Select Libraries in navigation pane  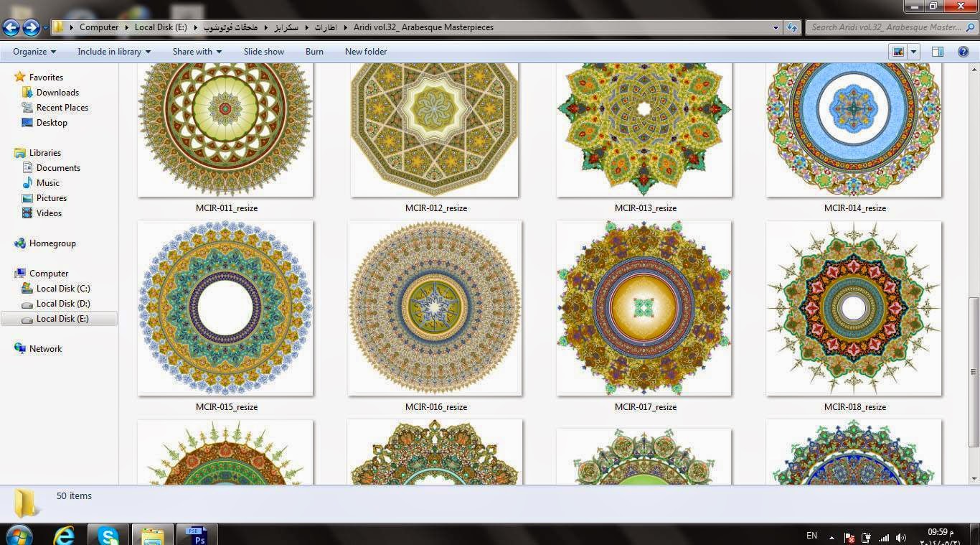point(45,152)
